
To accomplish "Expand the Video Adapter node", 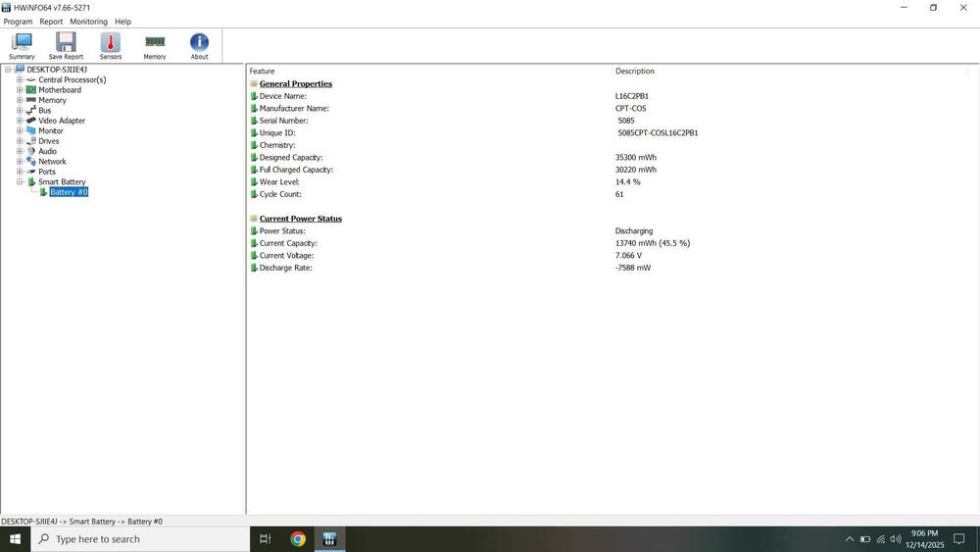I will coord(20,121).
